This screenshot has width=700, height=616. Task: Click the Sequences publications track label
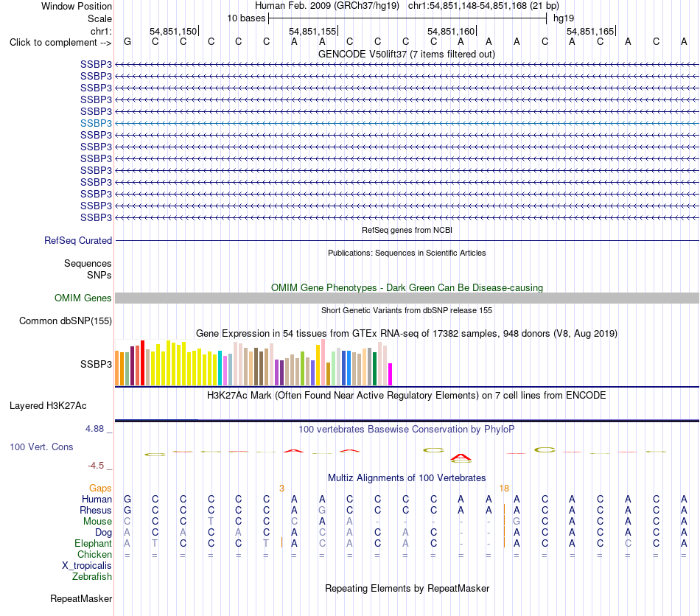(x=88, y=263)
